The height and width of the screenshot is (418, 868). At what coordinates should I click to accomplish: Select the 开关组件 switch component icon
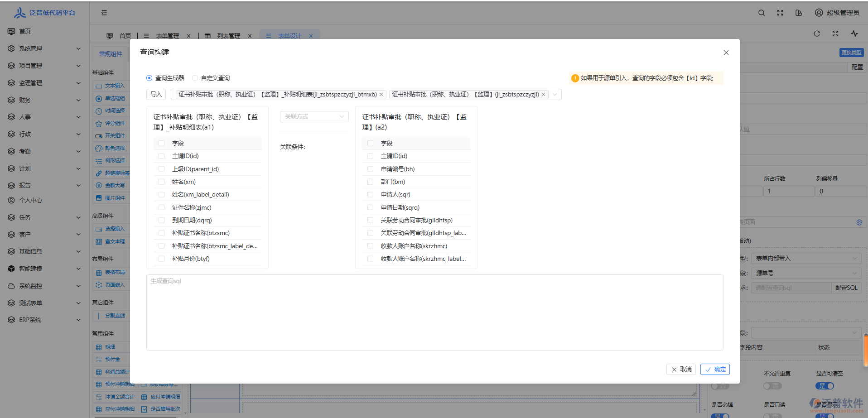pyautogui.click(x=99, y=135)
